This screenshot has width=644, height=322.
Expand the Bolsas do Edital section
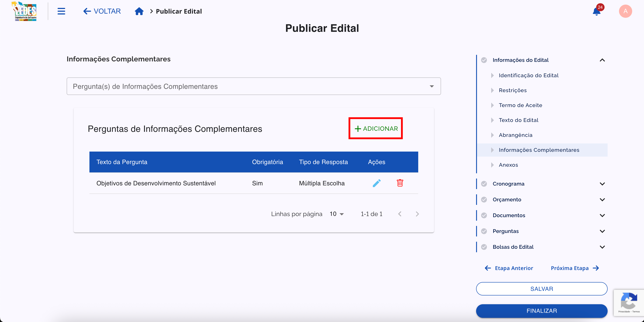602,247
